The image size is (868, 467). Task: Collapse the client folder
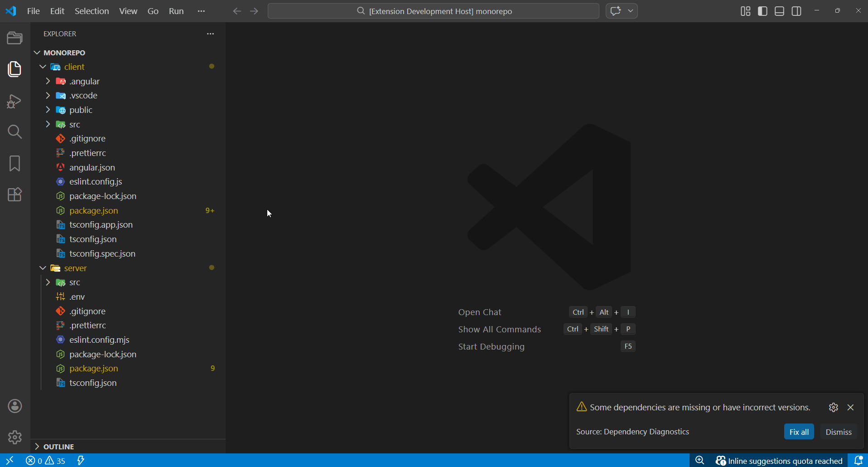43,67
